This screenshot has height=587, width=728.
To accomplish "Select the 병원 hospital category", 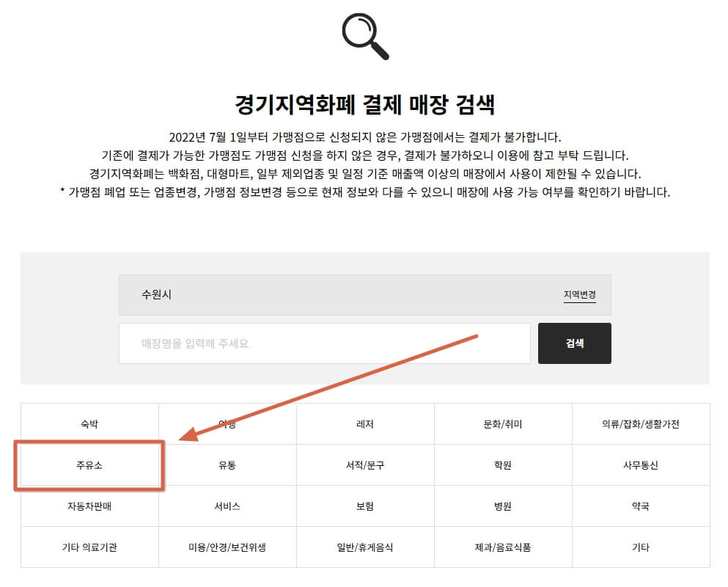I will [502, 506].
